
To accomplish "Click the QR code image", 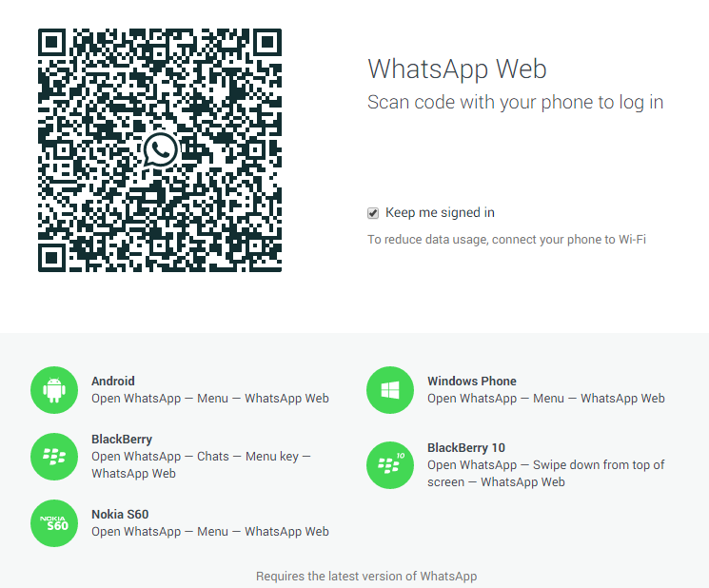I will (x=160, y=150).
